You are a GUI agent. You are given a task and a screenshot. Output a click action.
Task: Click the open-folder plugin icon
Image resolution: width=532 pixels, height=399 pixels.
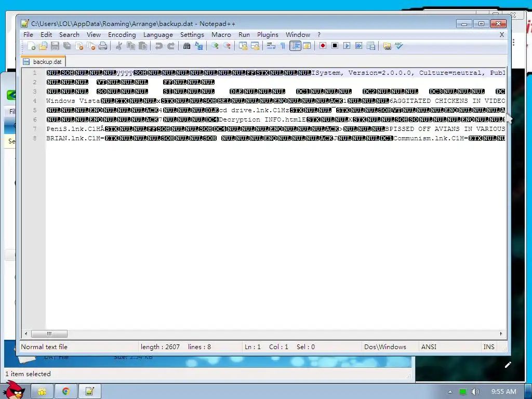coord(387,46)
